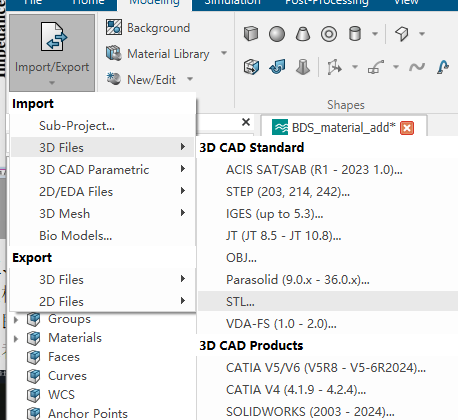This screenshot has width=458, height=420.
Task: Click New/Edit material icon
Action: click(x=114, y=79)
